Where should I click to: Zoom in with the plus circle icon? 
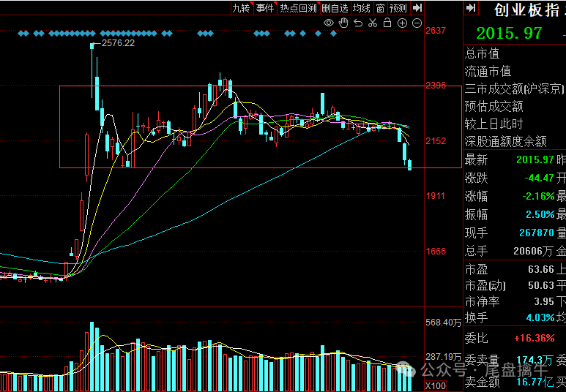[402, 23]
